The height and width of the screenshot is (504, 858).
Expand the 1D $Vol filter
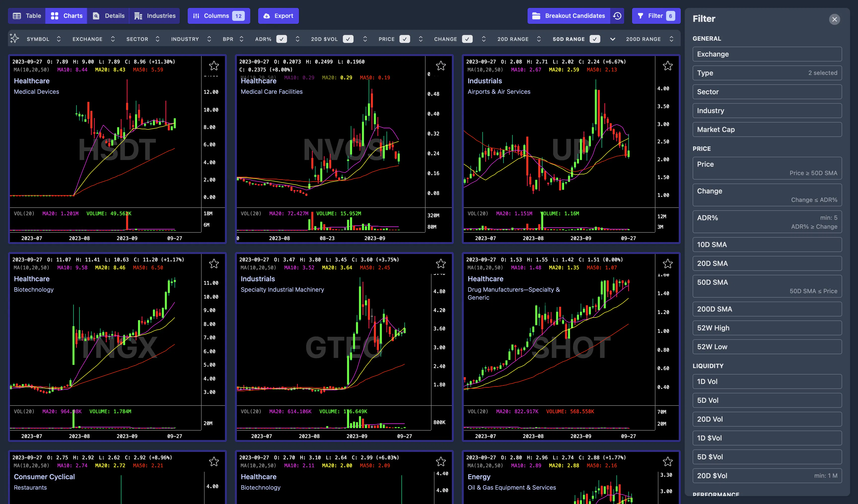[767, 438]
